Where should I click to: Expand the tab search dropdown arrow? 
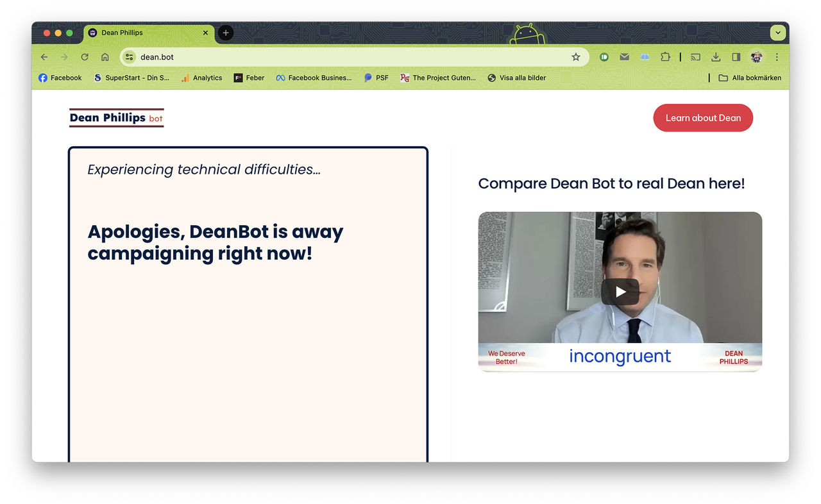coord(777,33)
